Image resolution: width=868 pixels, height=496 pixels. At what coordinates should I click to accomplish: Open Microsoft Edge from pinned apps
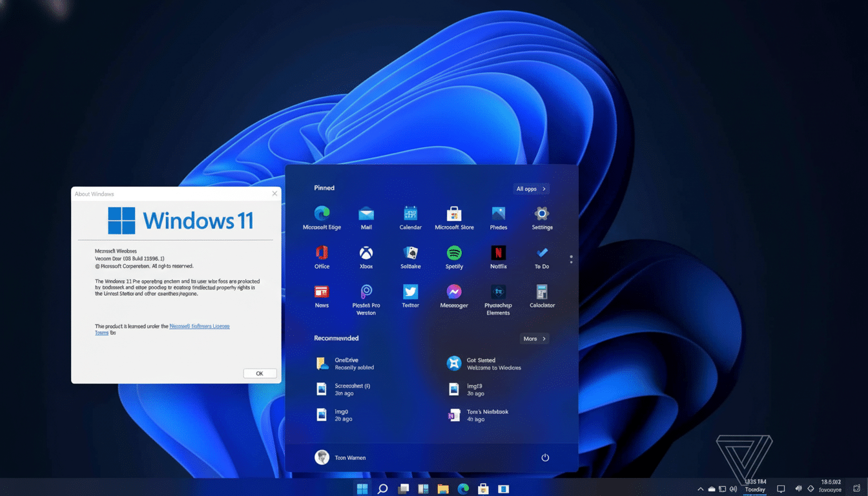click(x=322, y=214)
